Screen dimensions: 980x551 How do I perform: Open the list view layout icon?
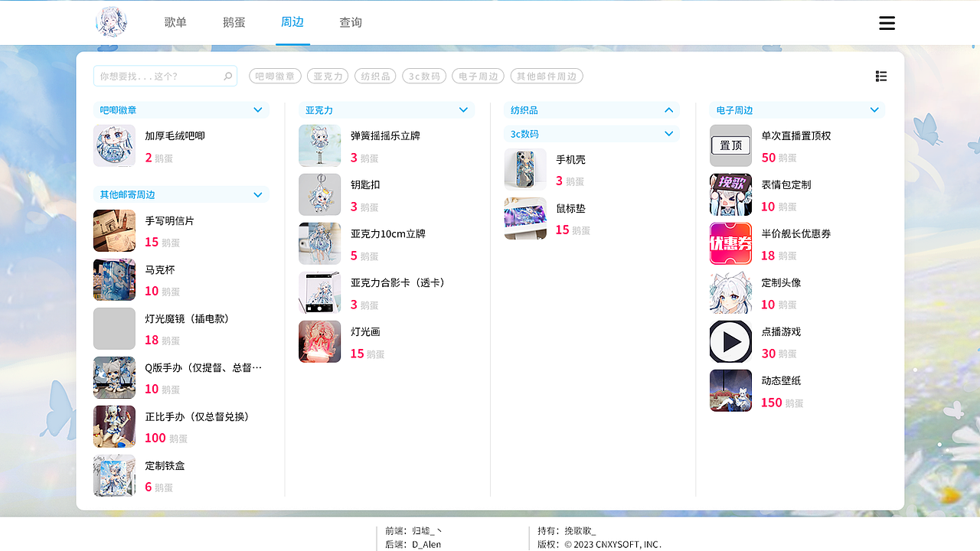pyautogui.click(x=881, y=76)
